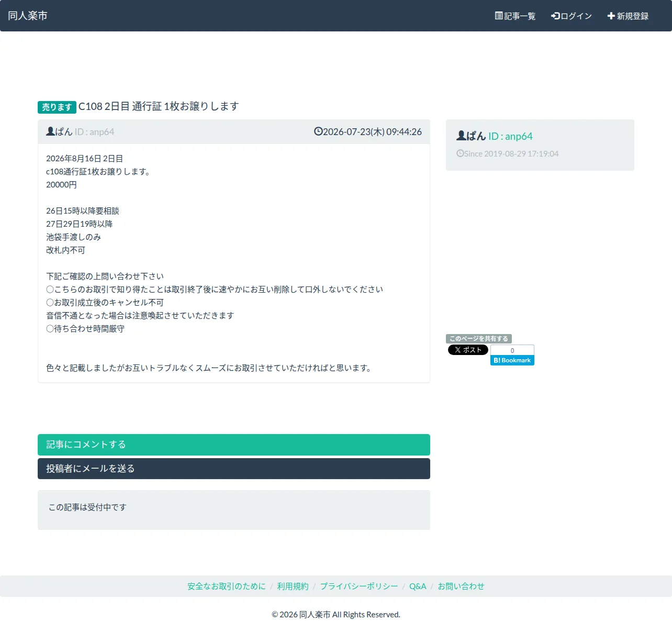Click the 売ります tag badge
Image resolution: width=672 pixels, height=621 pixels.
pyautogui.click(x=57, y=107)
